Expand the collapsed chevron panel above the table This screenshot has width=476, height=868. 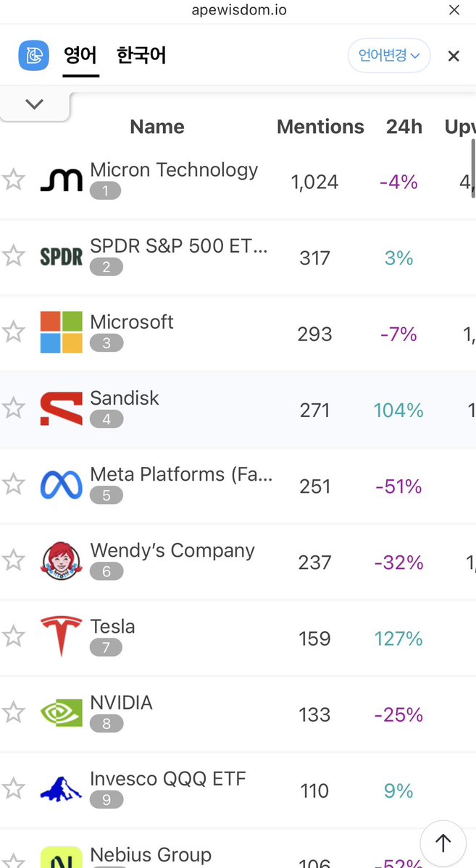34,104
